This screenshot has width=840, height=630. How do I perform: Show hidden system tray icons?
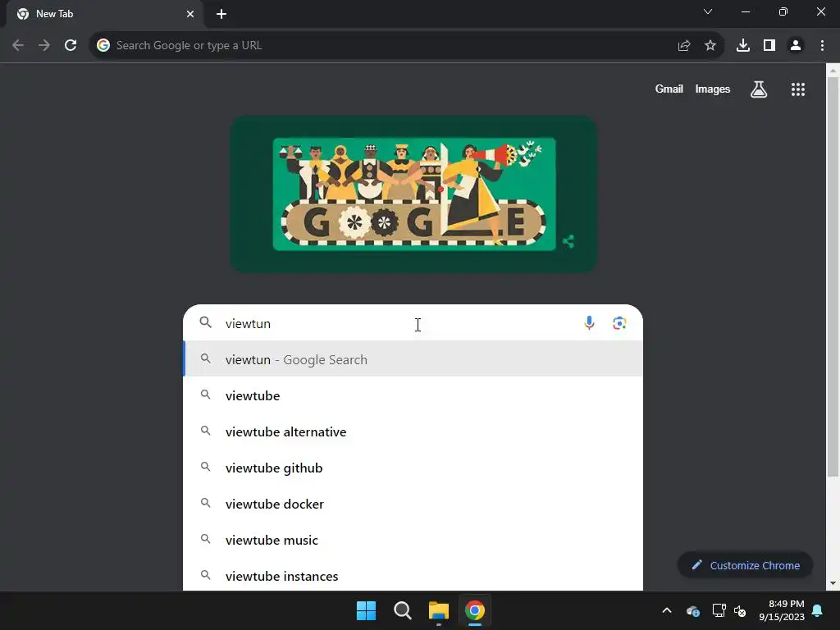(x=667, y=610)
